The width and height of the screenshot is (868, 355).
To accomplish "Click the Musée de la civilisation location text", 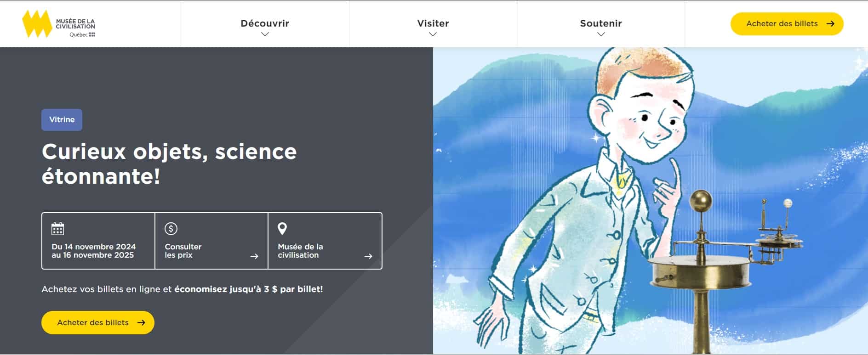I will 300,251.
